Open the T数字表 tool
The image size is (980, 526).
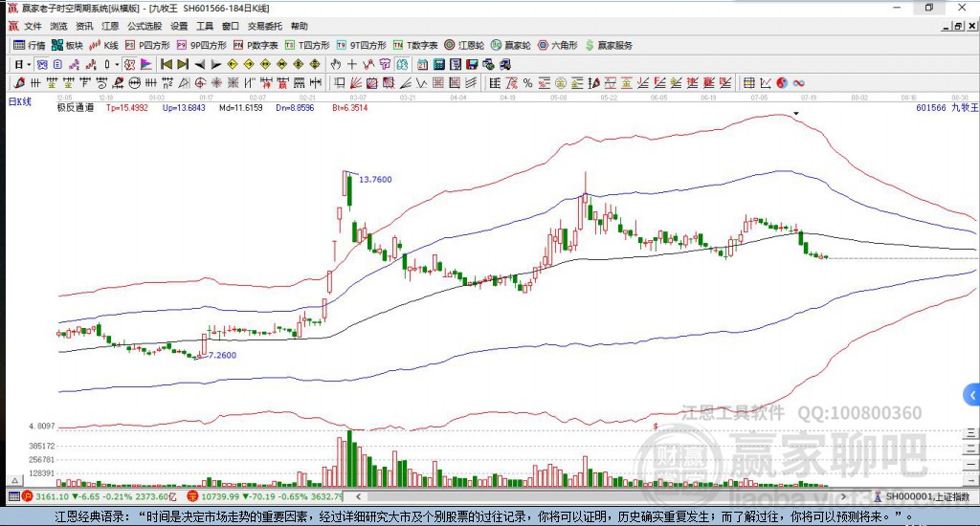[415, 45]
